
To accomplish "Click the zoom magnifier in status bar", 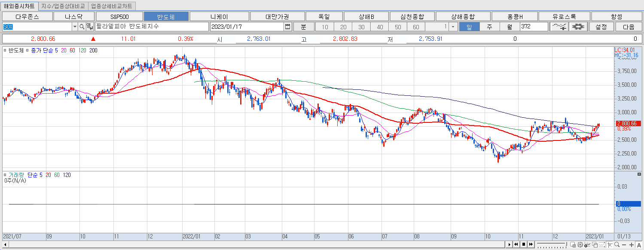I will pos(617,245).
